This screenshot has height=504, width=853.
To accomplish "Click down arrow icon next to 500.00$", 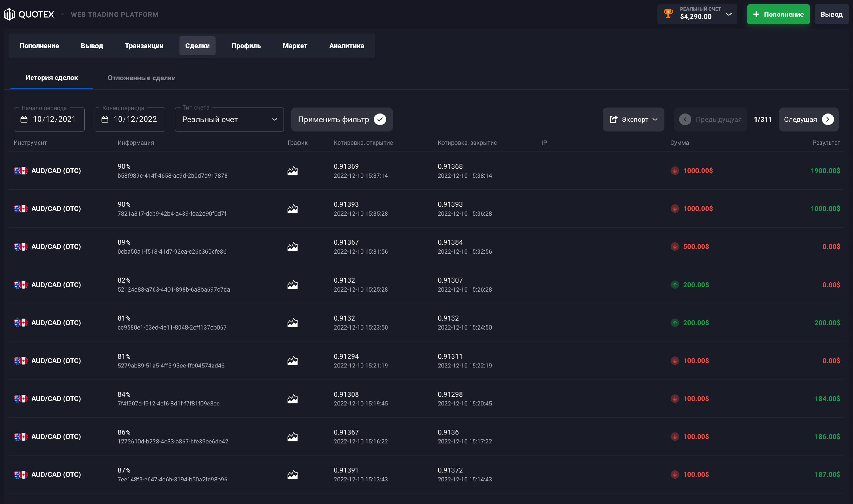I will (675, 247).
